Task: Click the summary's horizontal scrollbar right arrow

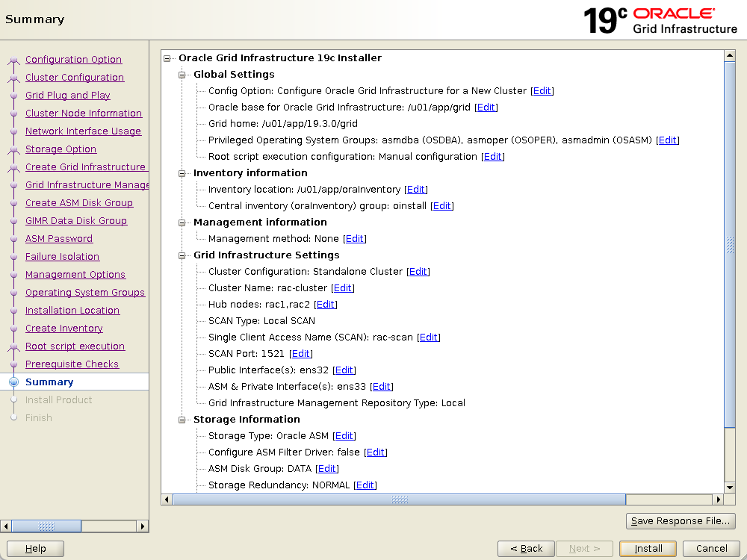Action: (x=719, y=500)
